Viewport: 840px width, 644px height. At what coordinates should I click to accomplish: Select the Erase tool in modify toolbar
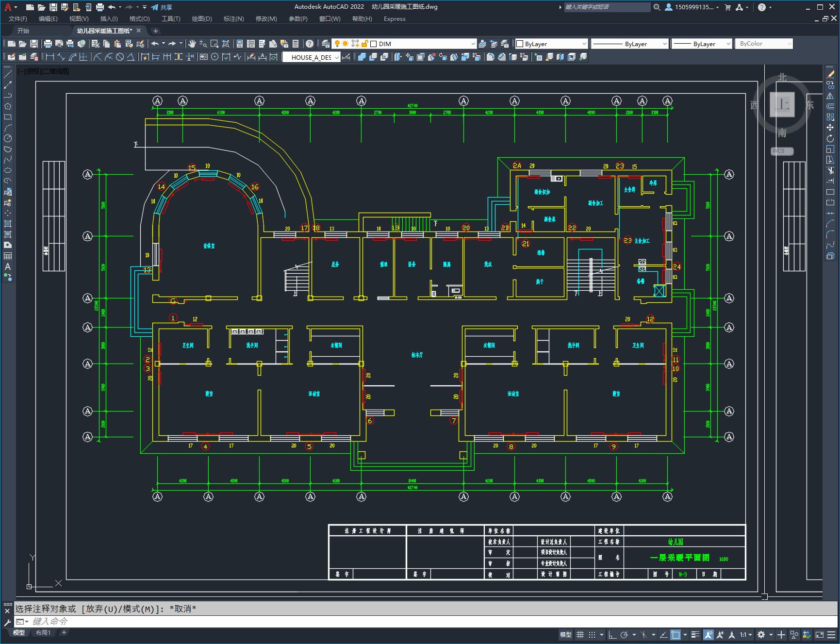tap(830, 74)
